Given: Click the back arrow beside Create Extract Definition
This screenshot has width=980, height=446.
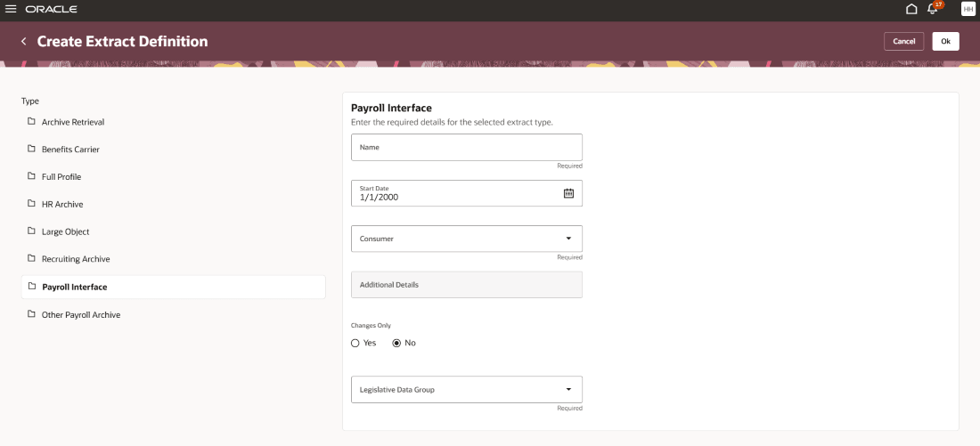Looking at the screenshot, I should point(24,41).
